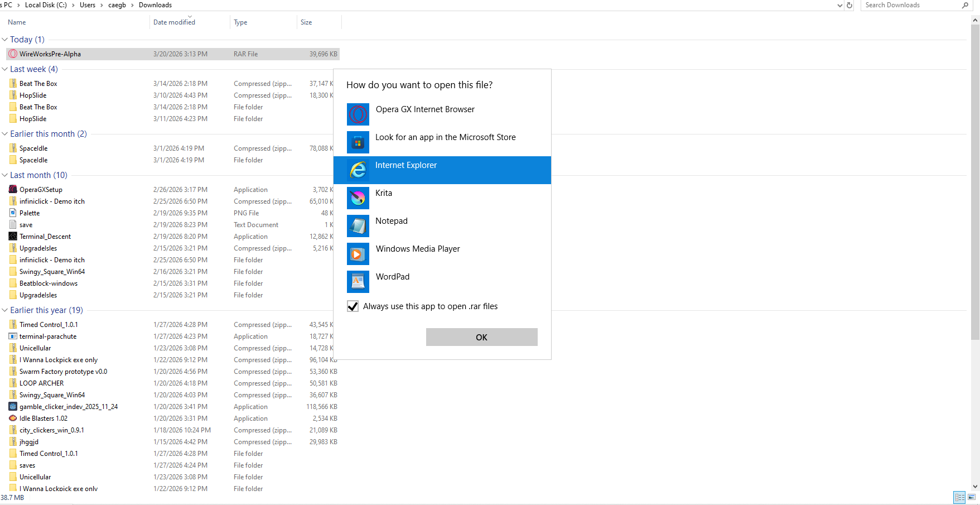The width and height of the screenshot is (980, 505).
Task: Click the save text document icon
Action: pyautogui.click(x=13, y=225)
